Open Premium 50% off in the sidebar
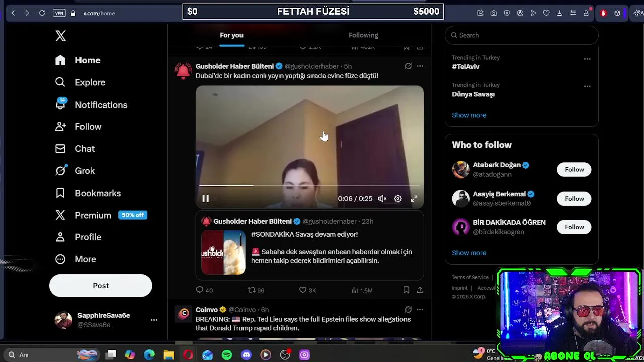The image size is (644, 362). pyautogui.click(x=101, y=215)
